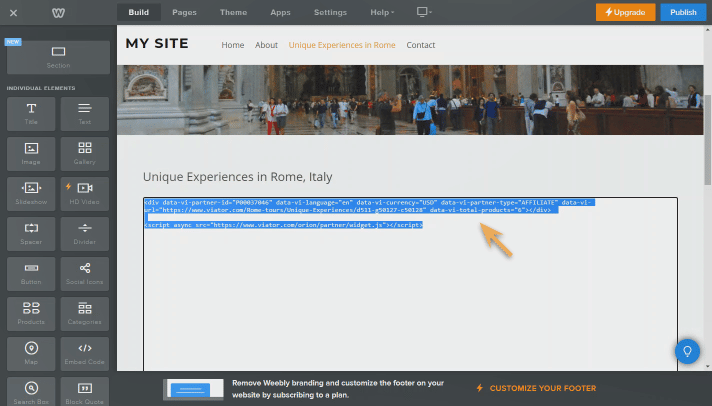712x406 pixels.
Task: Click the footer branding preview thumbnail
Action: click(193, 389)
